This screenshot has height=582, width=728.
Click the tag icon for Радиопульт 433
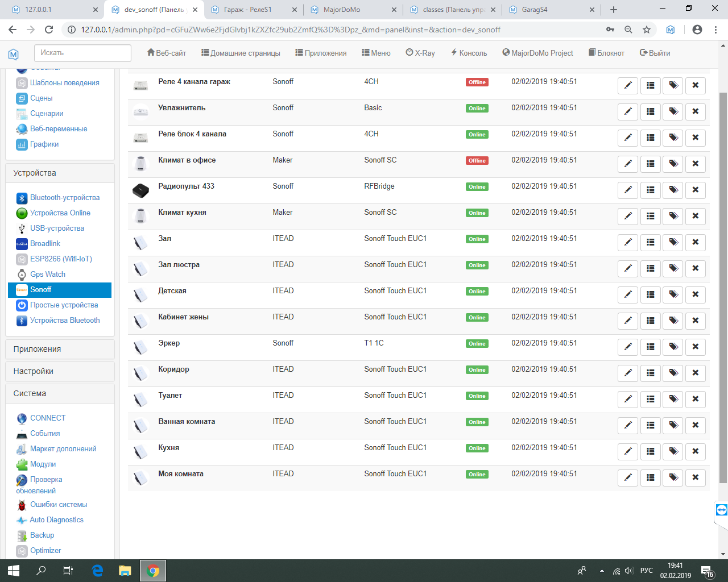[673, 190]
